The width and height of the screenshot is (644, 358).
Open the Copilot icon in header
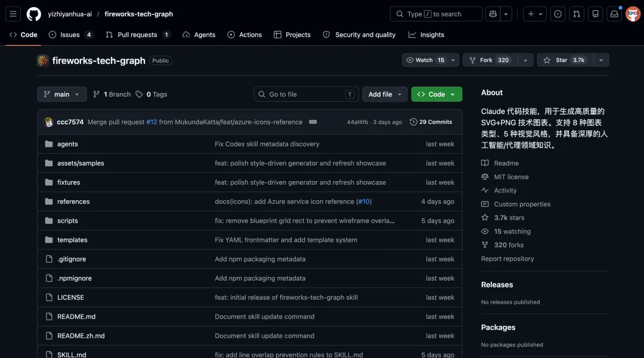(493, 14)
